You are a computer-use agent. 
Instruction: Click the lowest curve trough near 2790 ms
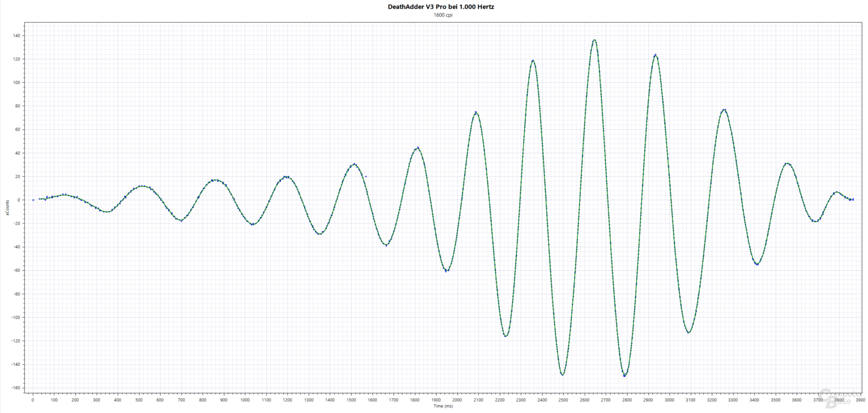[625, 375]
